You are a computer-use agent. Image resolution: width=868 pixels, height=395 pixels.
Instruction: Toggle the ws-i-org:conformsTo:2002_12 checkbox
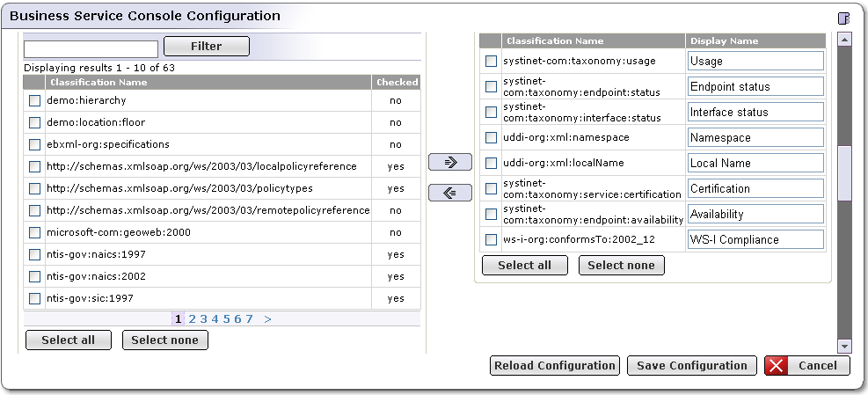click(492, 239)
